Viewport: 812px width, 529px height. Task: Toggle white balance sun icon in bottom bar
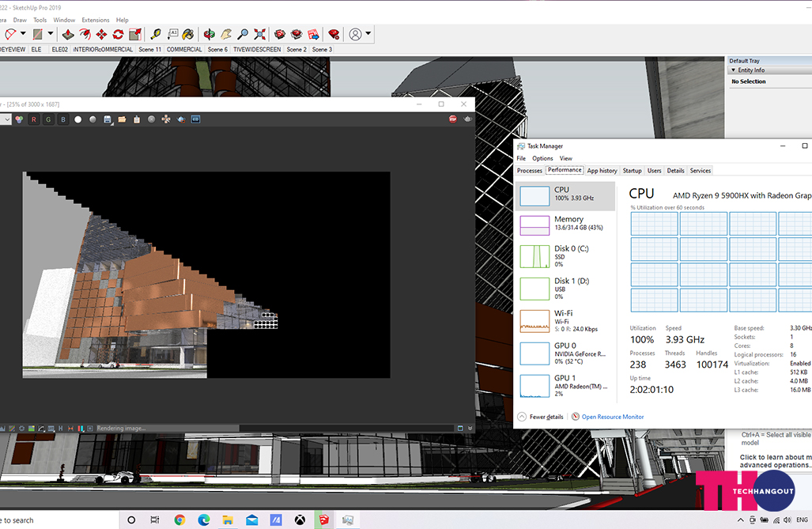21,429
